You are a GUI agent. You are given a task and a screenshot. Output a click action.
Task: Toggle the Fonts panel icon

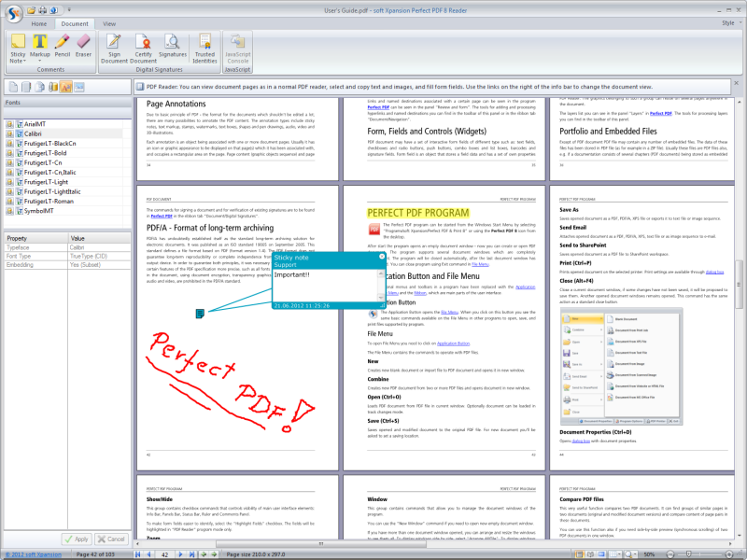tap(65, 87)
